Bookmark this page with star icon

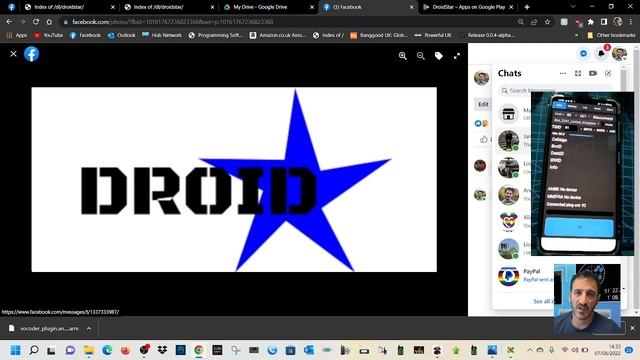(547, 22)
